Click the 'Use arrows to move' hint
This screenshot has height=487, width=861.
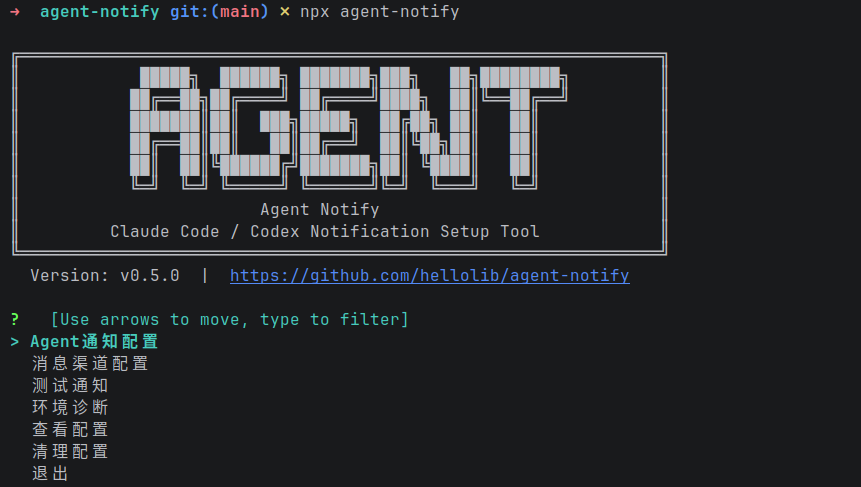pyautogui.click(x=230, y=319)
